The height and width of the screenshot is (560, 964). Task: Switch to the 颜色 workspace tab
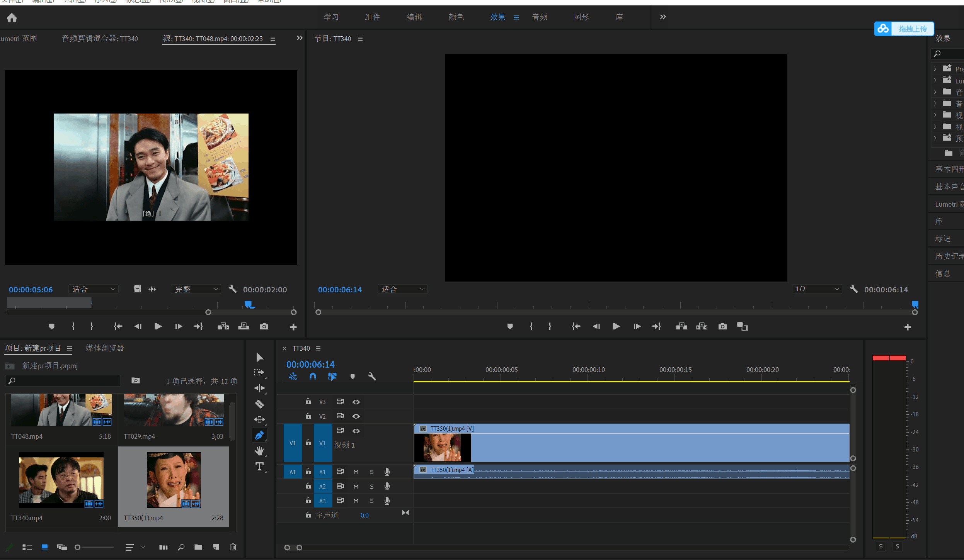[456, 17]
